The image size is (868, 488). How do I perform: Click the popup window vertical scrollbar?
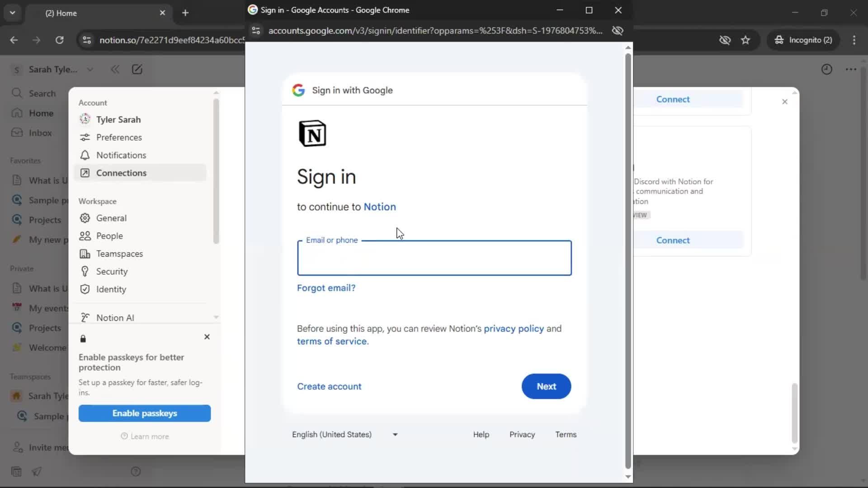pos(628,261)
